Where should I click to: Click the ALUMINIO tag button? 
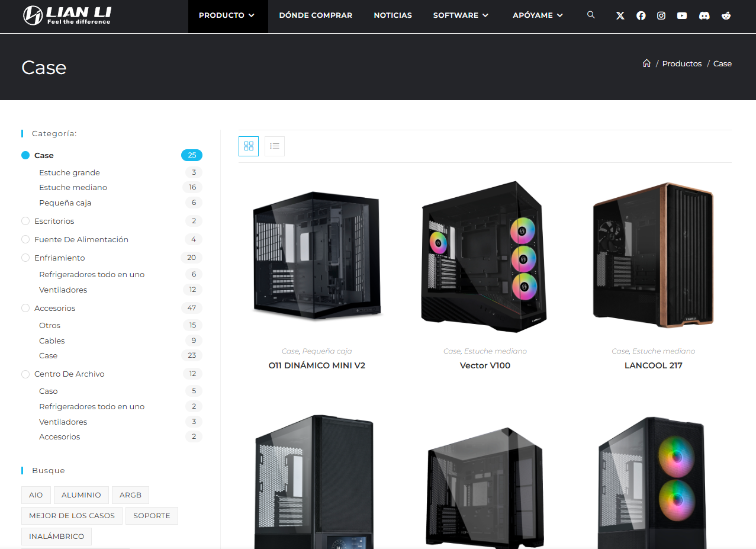click(x=81, y=495)
